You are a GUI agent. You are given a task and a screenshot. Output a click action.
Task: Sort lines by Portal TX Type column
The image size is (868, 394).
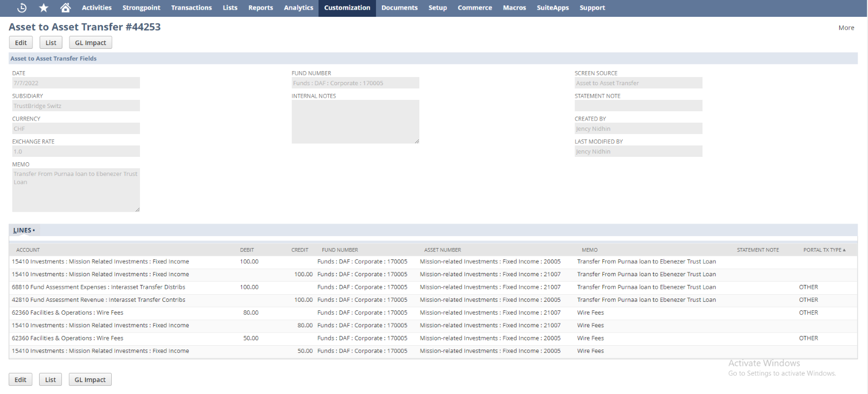(x=824, y=250)
